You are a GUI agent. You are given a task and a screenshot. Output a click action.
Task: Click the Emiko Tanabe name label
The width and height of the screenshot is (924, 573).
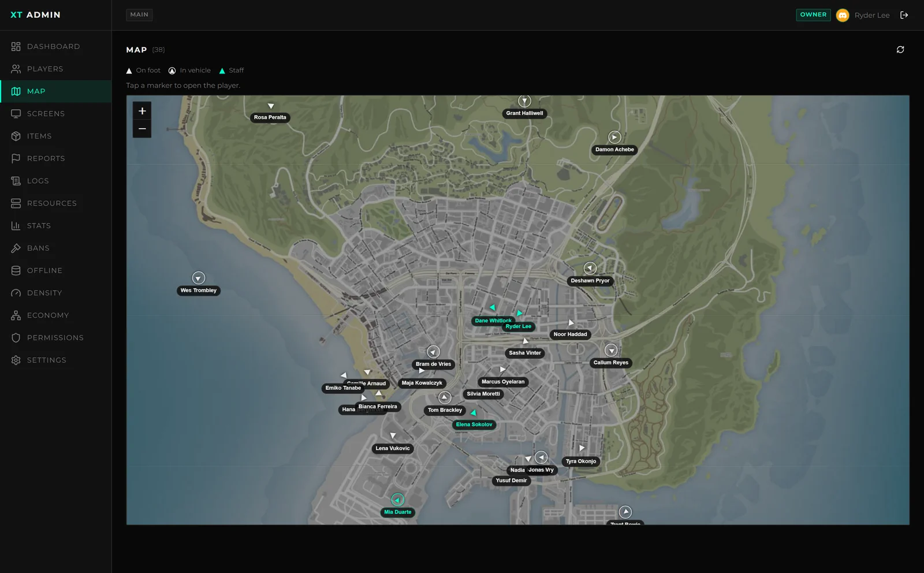(342, 388)
